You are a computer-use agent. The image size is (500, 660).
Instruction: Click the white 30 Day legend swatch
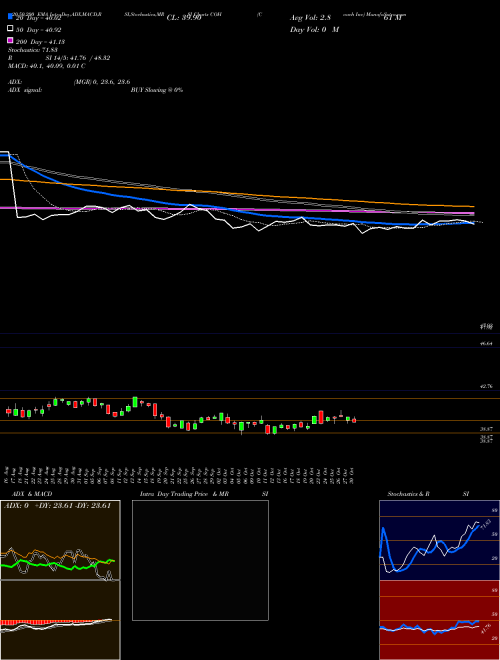tap(10, 29)
